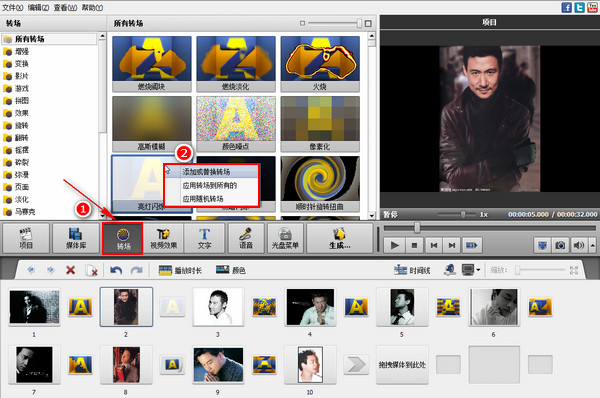
Task: Open the 文字 text tool panel
Action: (204, 238)
